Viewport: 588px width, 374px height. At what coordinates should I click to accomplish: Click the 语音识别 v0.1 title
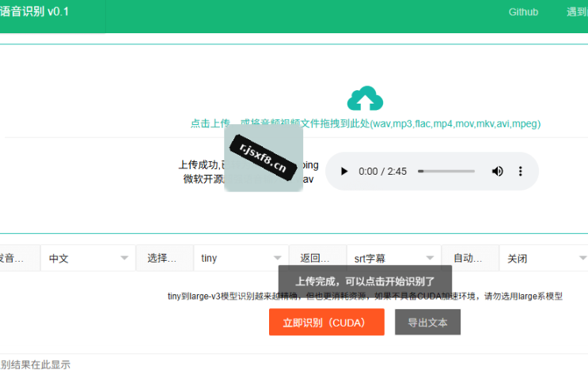pyautogui.click(x=34, y=11)
